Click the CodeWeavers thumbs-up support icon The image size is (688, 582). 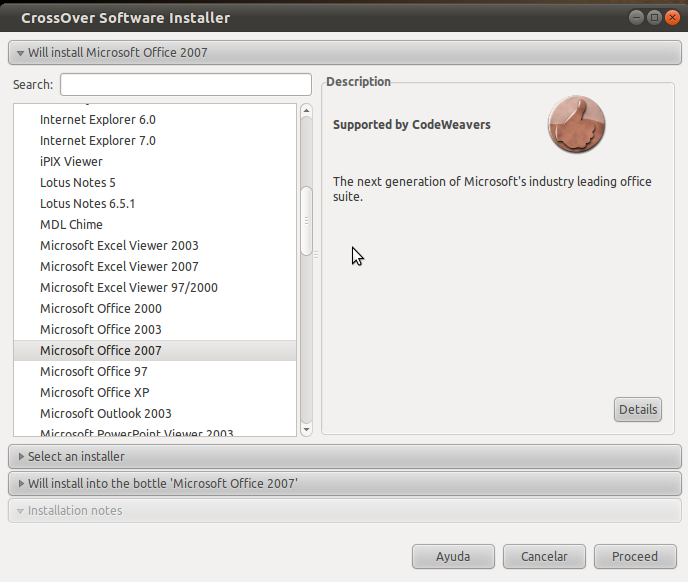pos(576,125)
